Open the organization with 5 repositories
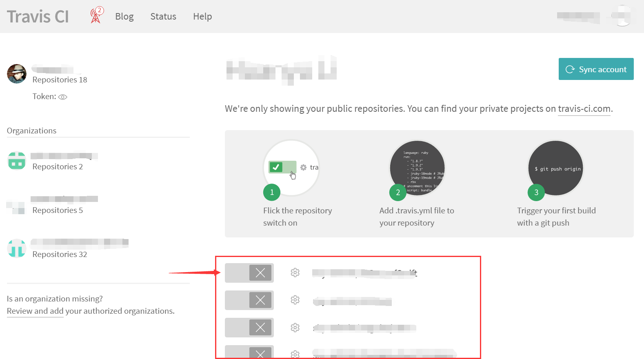This screenshot has width=644, height=359. (58, 210)
